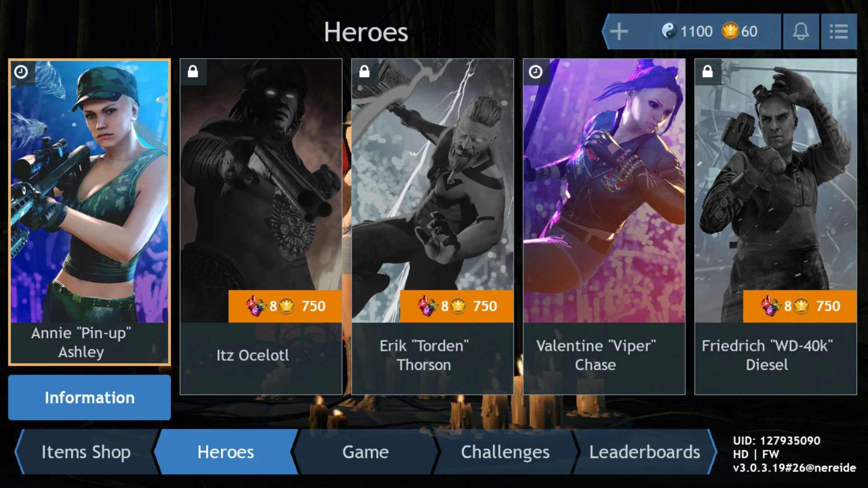
Task: Click the lock icon on Erik Thorson card
Action: click(364, 72)
